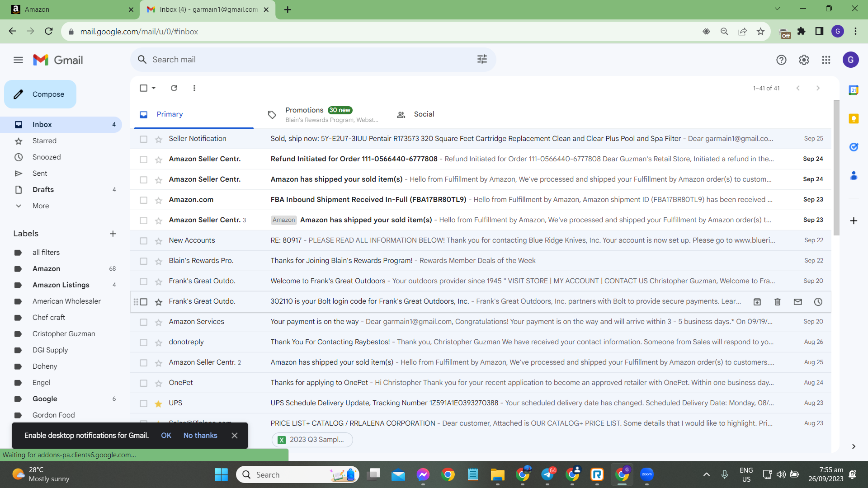This screenshot has width=868, height=488.
Task: Open Google apps grid
Action: coord(826,60)
